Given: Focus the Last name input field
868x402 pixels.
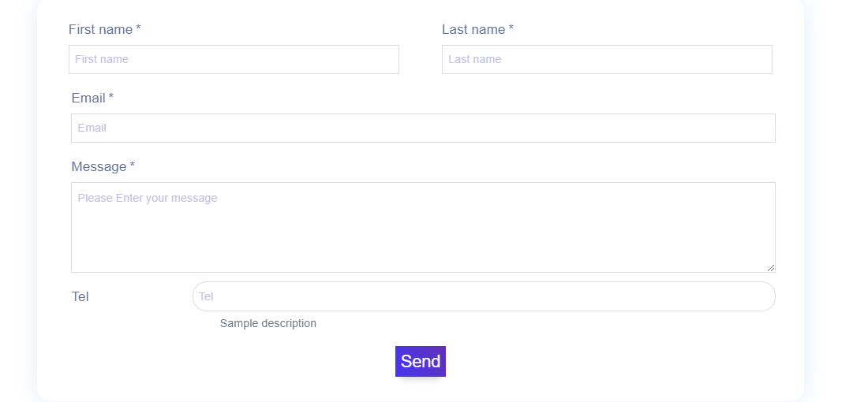Looking at the screenshot, I should (606, 59).
